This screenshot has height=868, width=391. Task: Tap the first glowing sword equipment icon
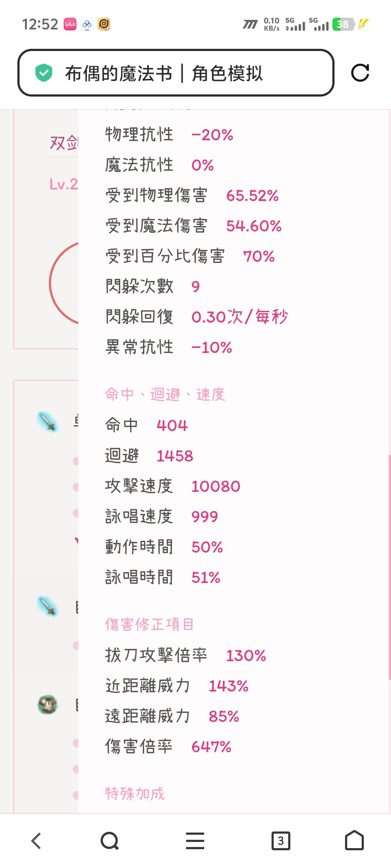point(47,422)
